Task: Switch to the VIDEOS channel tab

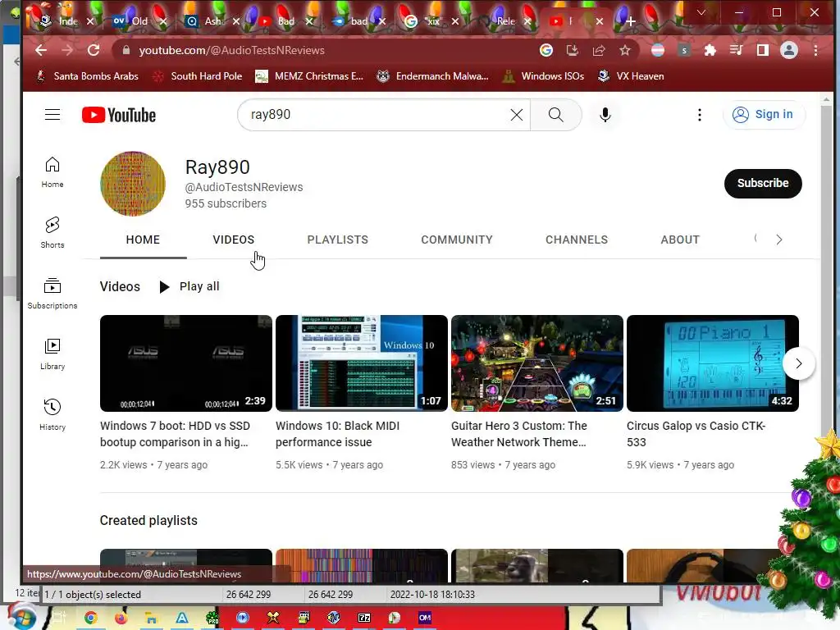Action: 234,240
